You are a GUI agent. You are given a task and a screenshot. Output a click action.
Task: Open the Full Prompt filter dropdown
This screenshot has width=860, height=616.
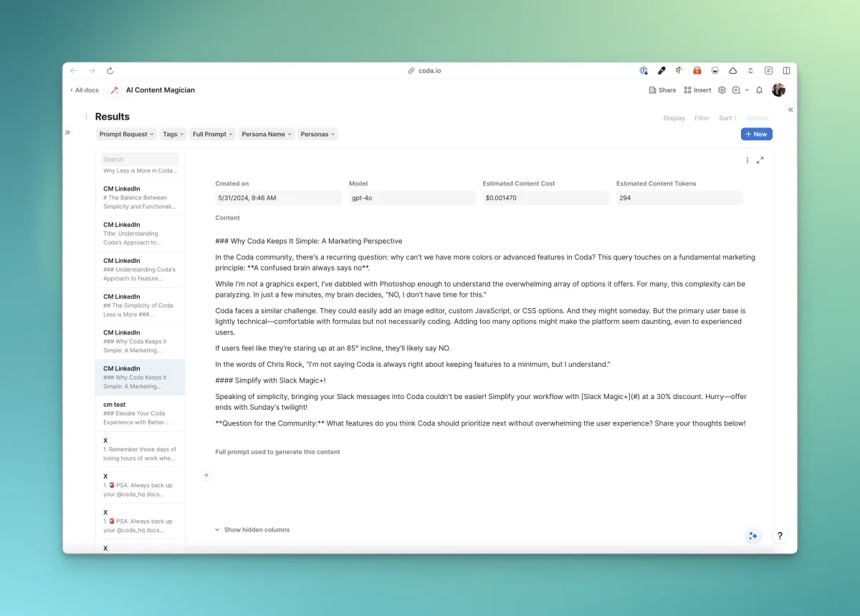(x=212, y=134)
